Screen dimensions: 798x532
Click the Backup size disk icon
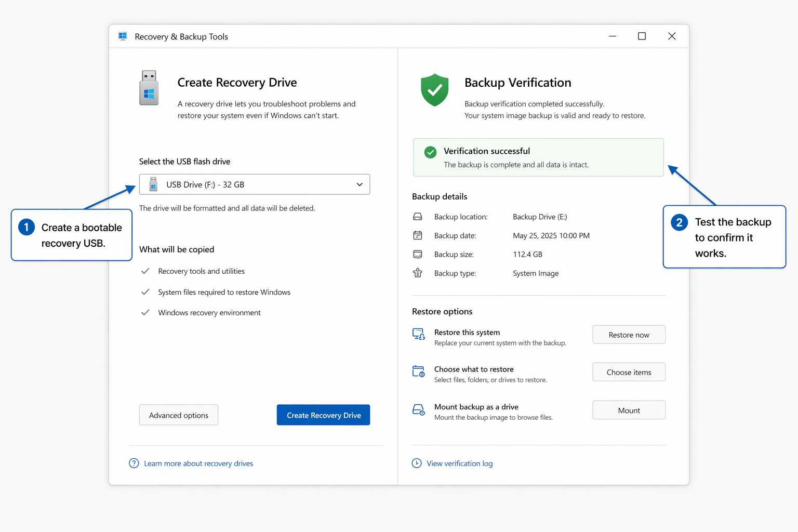click(x=418, y=254)
